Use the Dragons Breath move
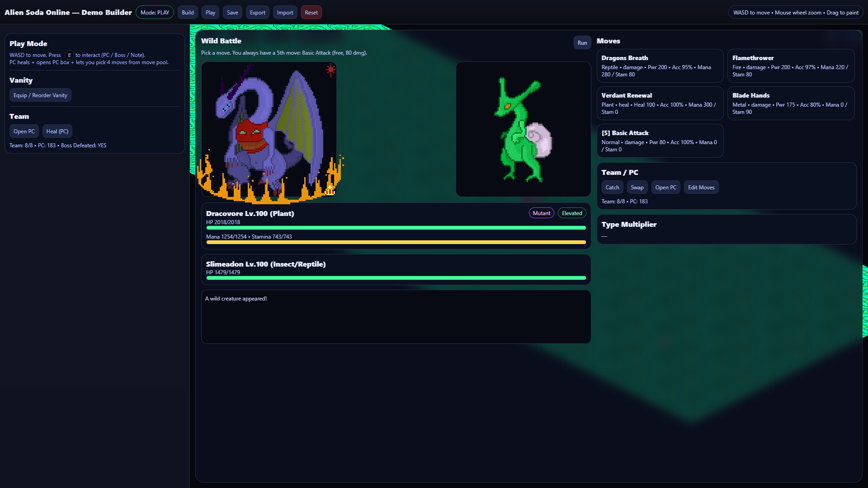The image size is (868, 488). [660, 66]
